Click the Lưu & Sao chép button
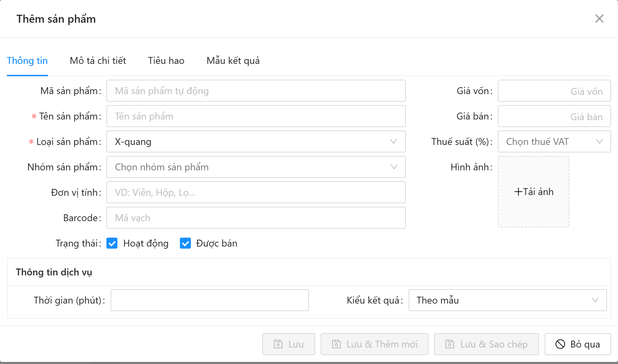618x364 pixels. [487, 344]
